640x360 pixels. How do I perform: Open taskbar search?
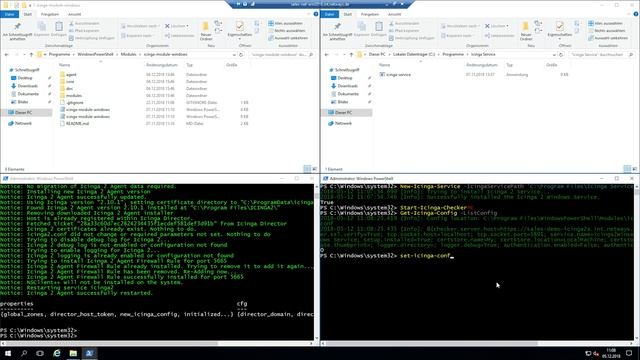pyautogui.click(x=24, y=353)
